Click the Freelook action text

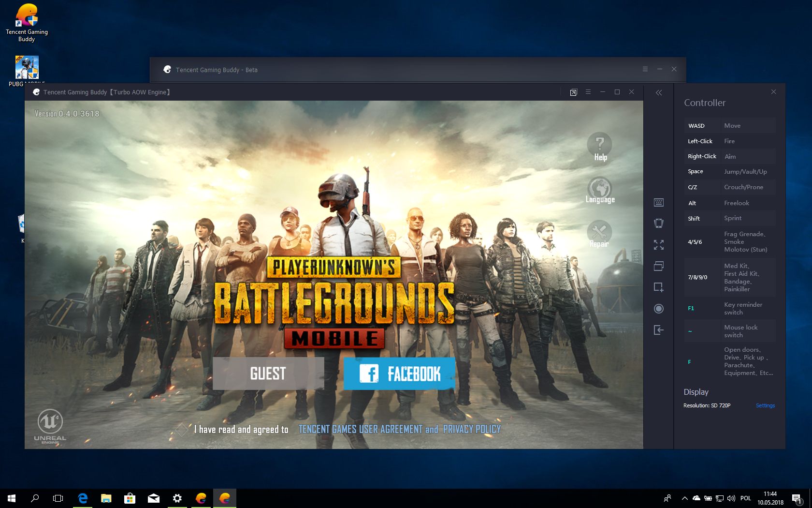click(x=736, y=203)
